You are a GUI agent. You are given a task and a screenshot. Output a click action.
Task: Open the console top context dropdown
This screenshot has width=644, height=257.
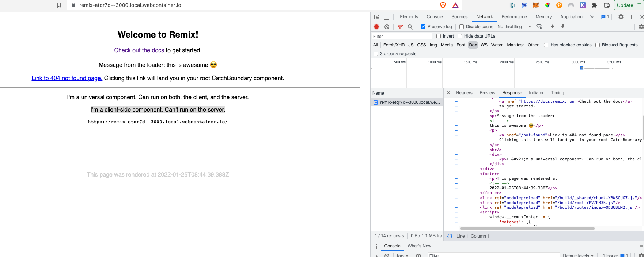coord(402,255)
